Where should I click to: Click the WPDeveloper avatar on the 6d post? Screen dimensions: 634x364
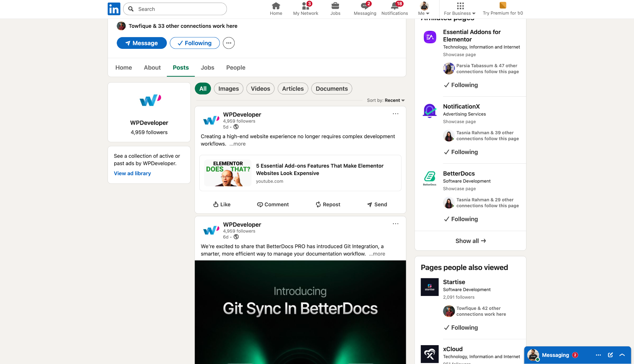click(211, 230)
